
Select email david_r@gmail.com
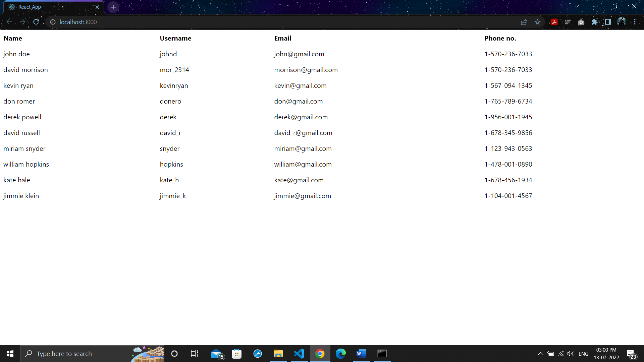point(303,133)
